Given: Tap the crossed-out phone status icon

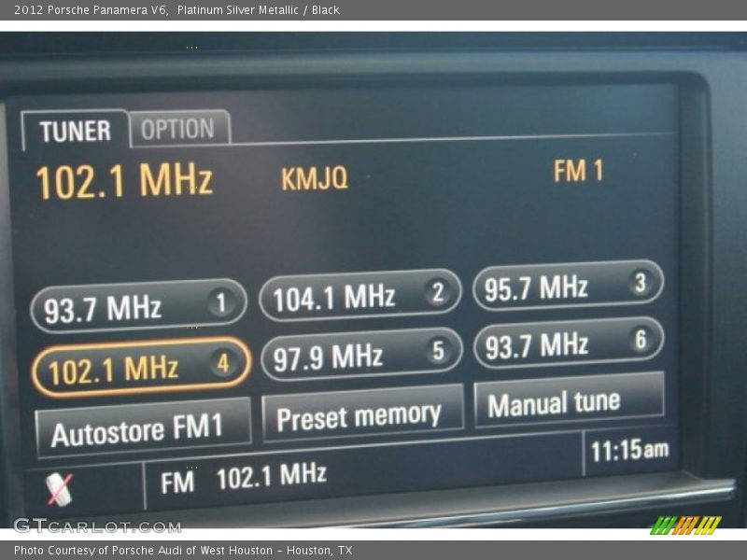Looking at the screenshot, I should tap(59, 488).
